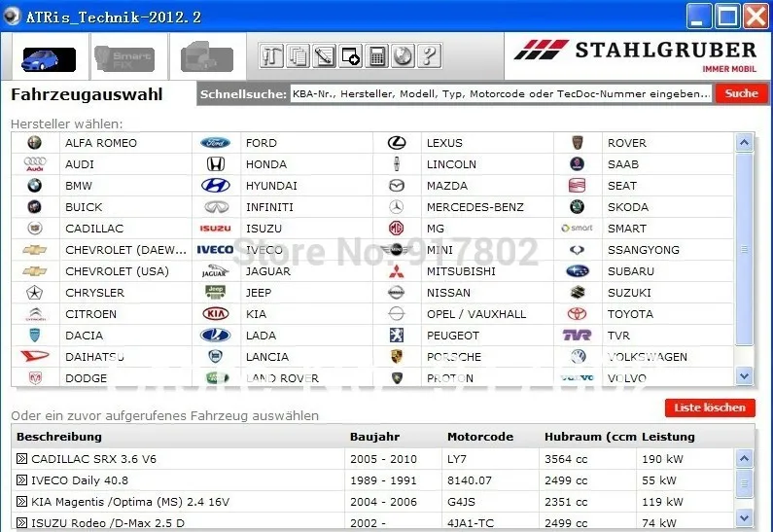
Task: Click the Mercedes-Benz star logo
Action: coord(397,207)
